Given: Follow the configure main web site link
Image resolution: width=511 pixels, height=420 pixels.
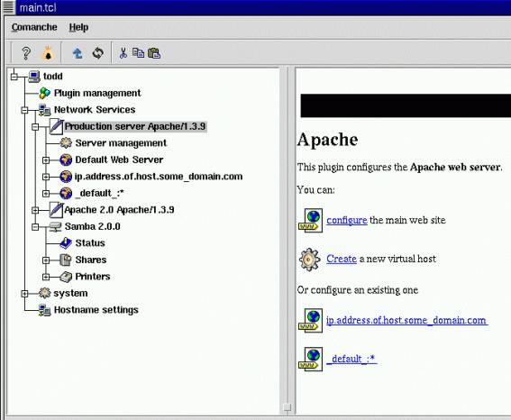Looking at the screenshot, I should point(347,220).
